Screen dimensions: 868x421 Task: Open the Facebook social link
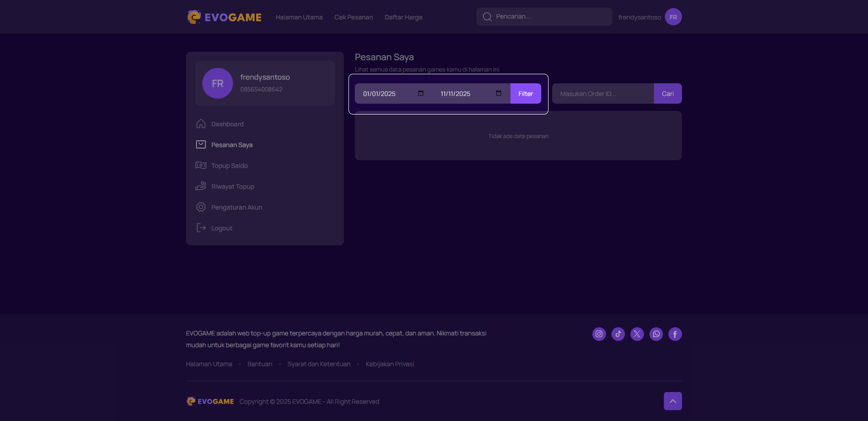coord(675,334)
